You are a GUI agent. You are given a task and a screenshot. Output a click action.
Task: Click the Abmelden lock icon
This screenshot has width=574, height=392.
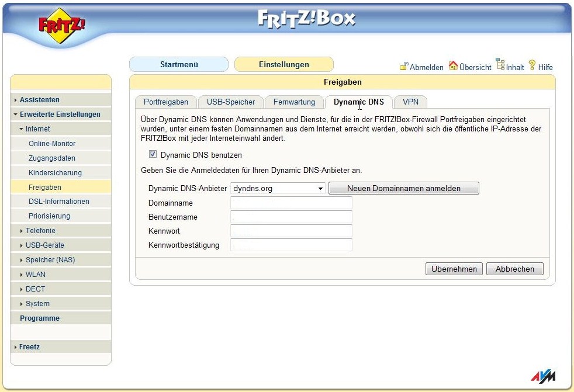point(404,66)
